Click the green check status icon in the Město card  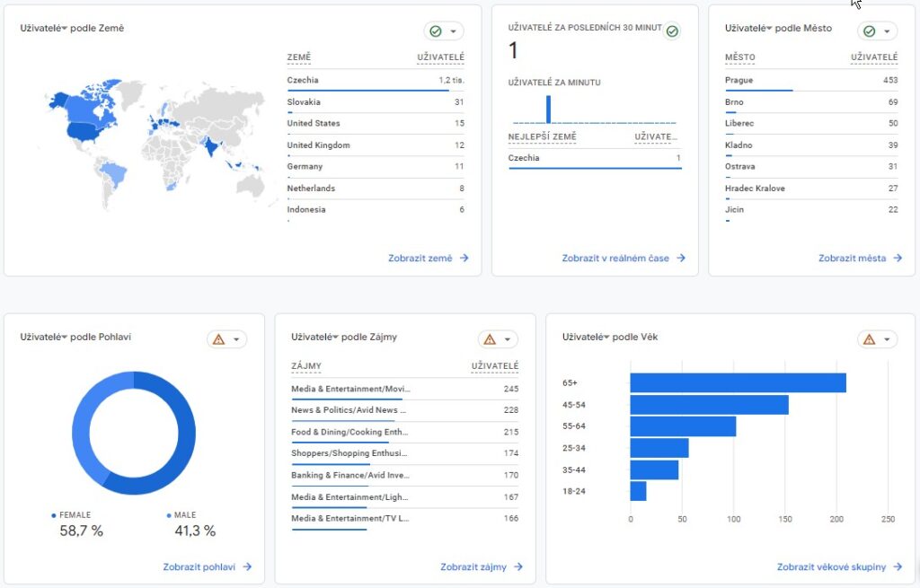point(869,31)
